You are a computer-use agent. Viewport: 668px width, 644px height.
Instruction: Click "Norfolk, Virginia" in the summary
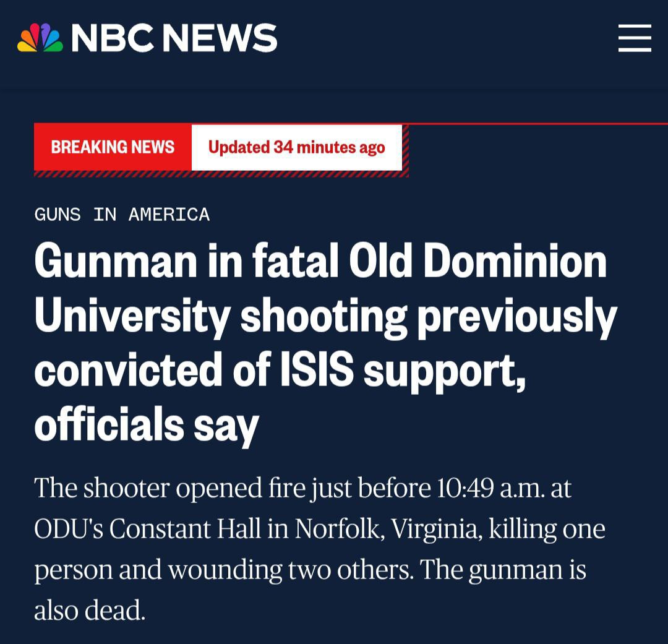coord(388,529)
